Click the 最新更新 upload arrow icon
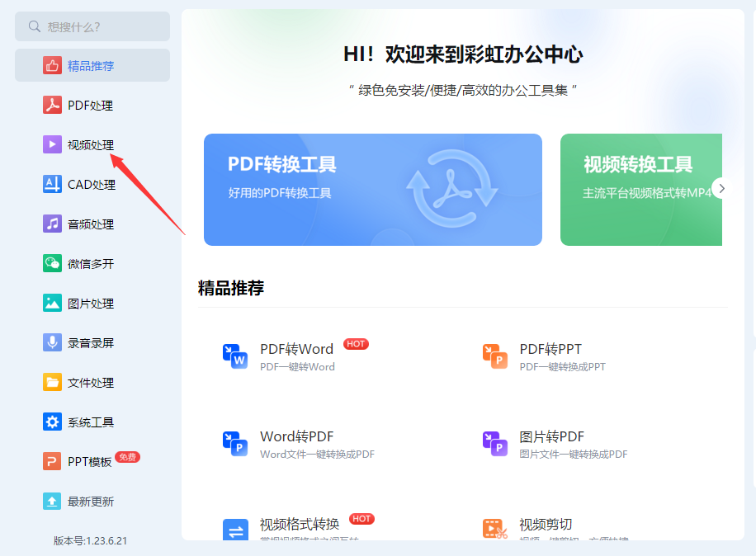 coord(52,501)
